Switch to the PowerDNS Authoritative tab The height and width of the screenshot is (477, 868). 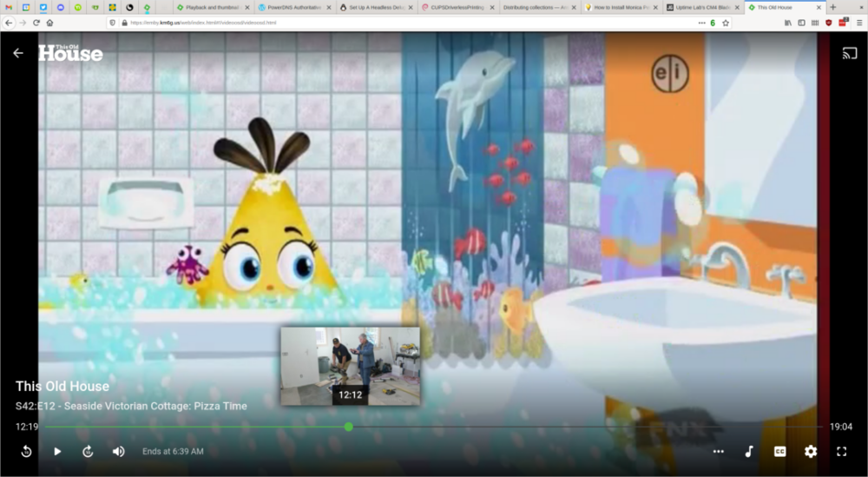click(x=293, y=8)
